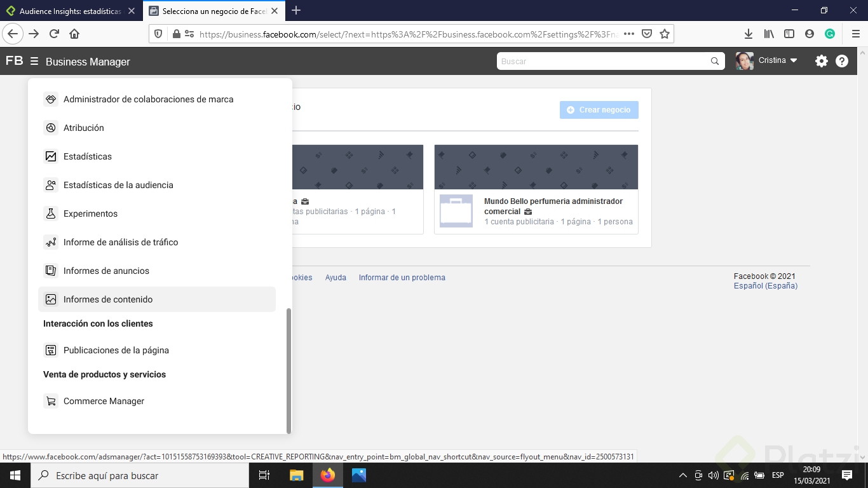Click the Windows taskbar search box
The width and height of the screenshot is (868, 488).
[139, 475]
